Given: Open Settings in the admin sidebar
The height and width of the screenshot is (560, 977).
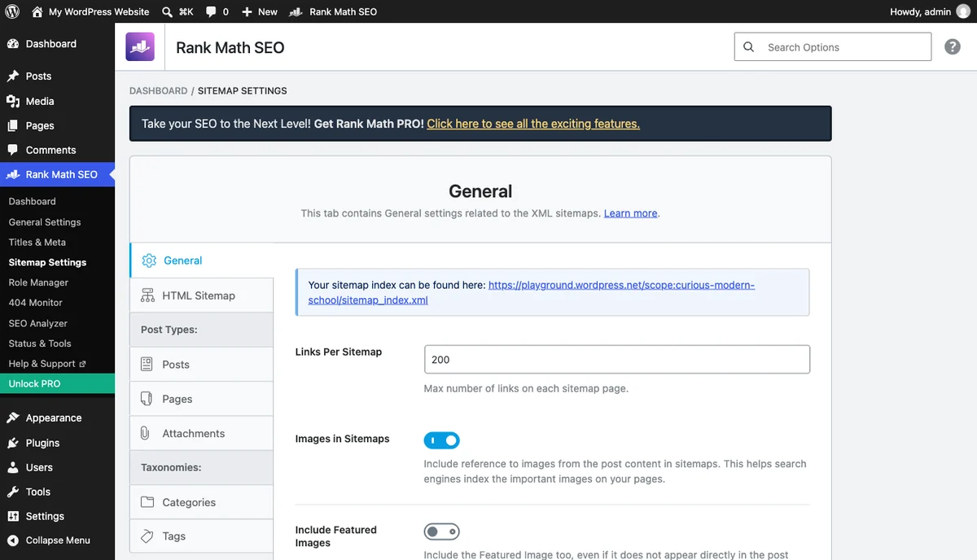Looking at the screenshot, I should coord(57,516).
